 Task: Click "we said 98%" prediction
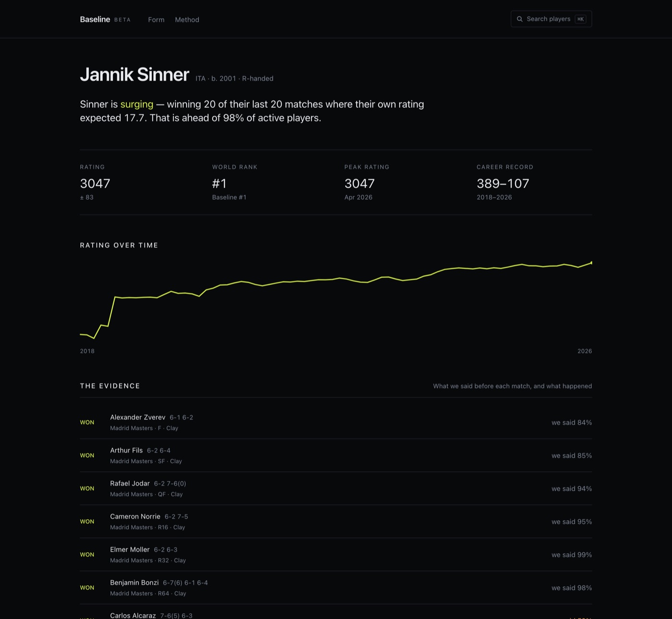pyautogui.click(x=572, y=588)
